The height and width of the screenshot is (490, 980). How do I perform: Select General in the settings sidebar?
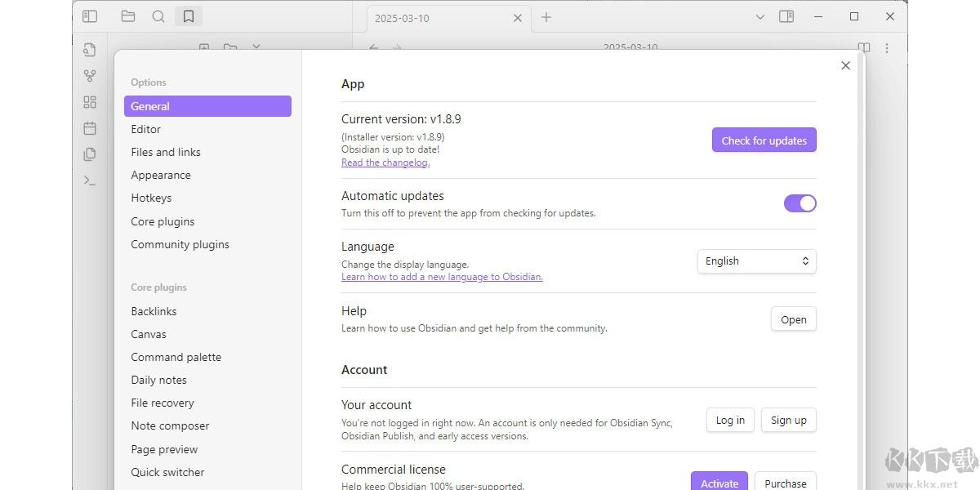[x=207, y=106]
